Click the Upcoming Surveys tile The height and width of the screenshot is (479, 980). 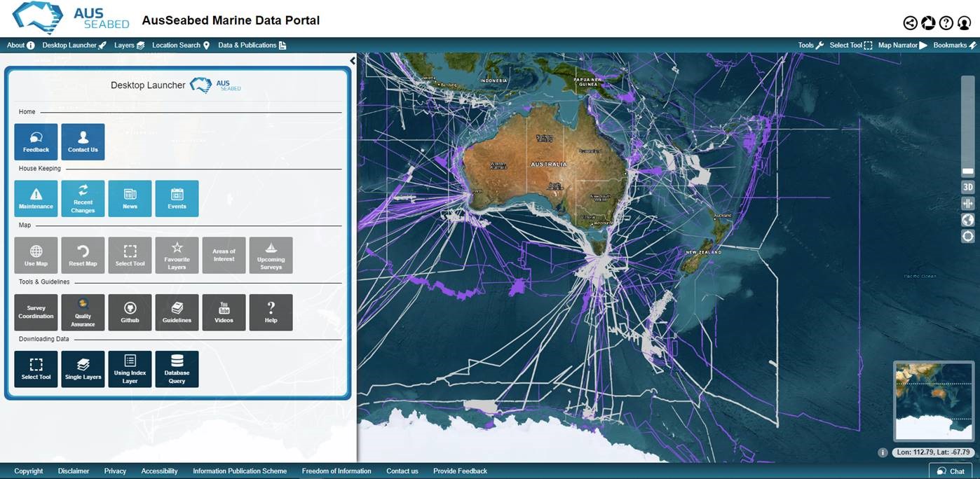click(271, 256)
